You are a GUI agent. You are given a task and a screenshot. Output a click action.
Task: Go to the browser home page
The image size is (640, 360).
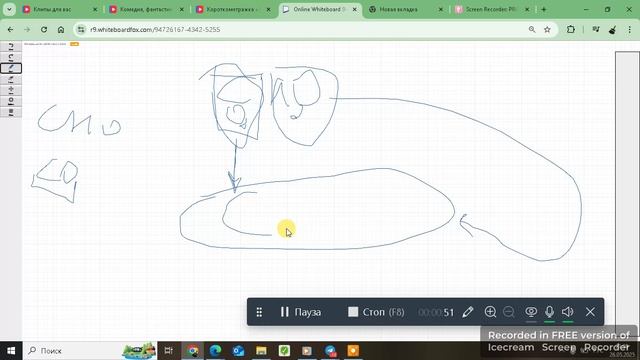point(61,29)
